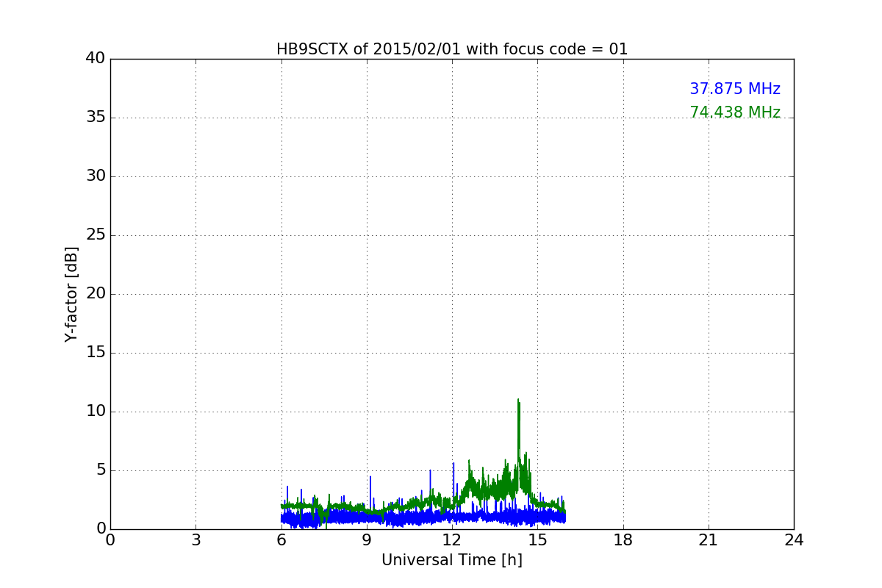Image resolution: width=882 pixels, height=588 pixels.
Task: Click the Universal Time [h] axis label
Action: [x=452, y=560]
